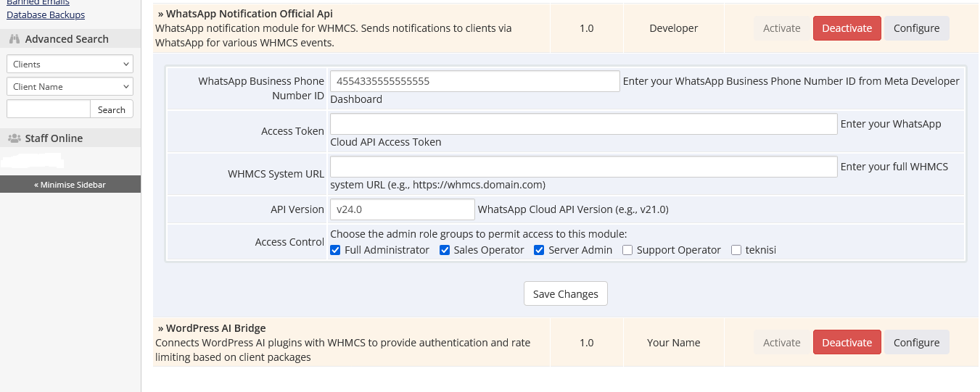Click Activate for WhatsApp Notification Official Api

point(781,28)
